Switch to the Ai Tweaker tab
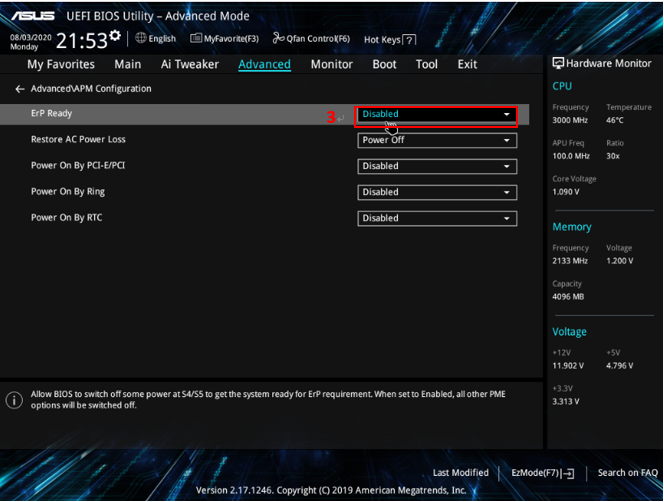664x502 pixels. click(189, 64)
